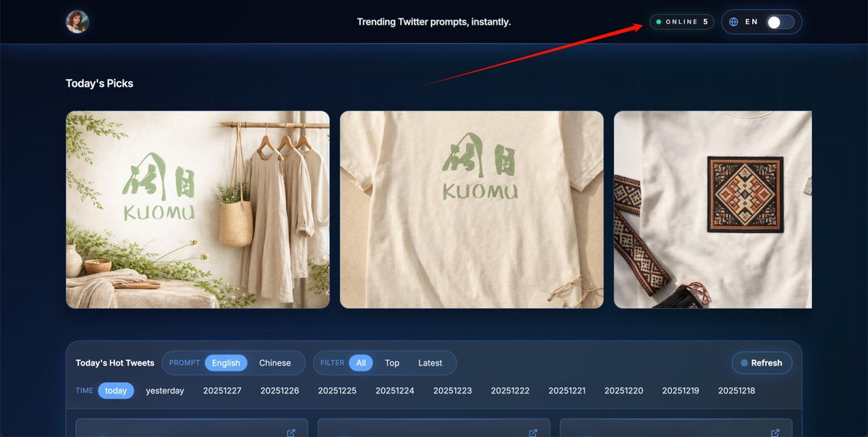This screenshot has height=437, width=868.
Task: Choose date 20251219
Action: (681, 391)
